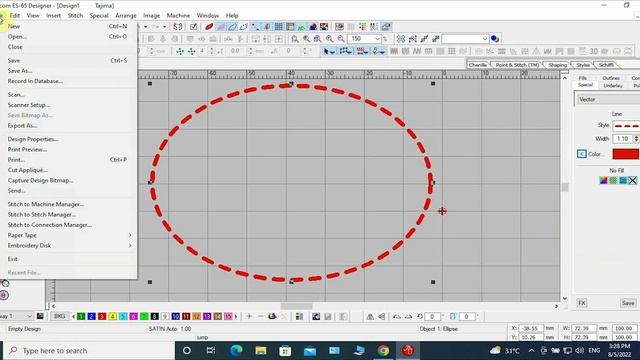Screen dimensions: 640x360
Task: Select the gradient fill icon
Action: [603, 180]
